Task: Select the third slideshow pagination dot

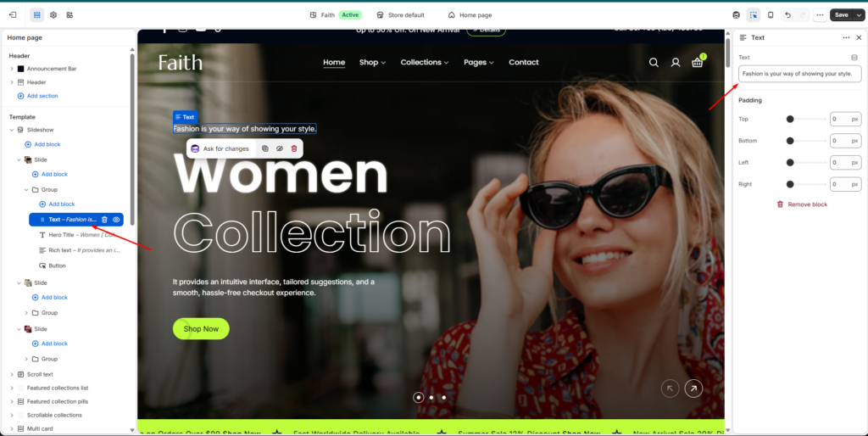Action: pos(443,397)
